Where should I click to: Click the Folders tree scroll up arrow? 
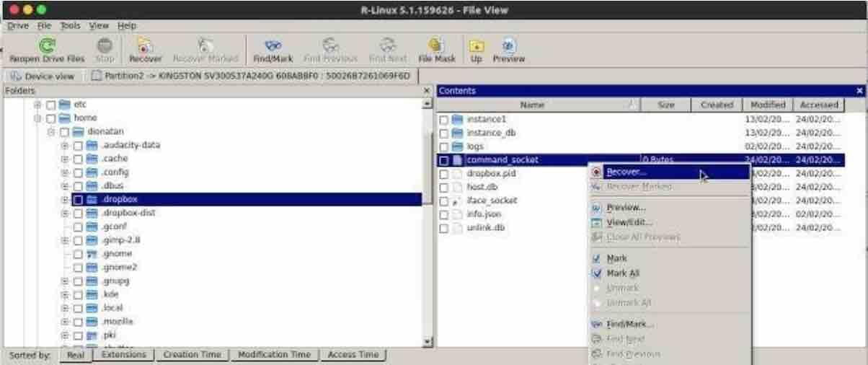tap(427, 104)
